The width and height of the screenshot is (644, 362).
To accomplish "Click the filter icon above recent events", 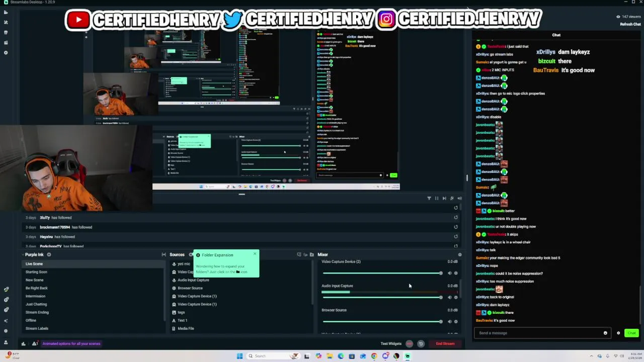I will click(429, 198).
